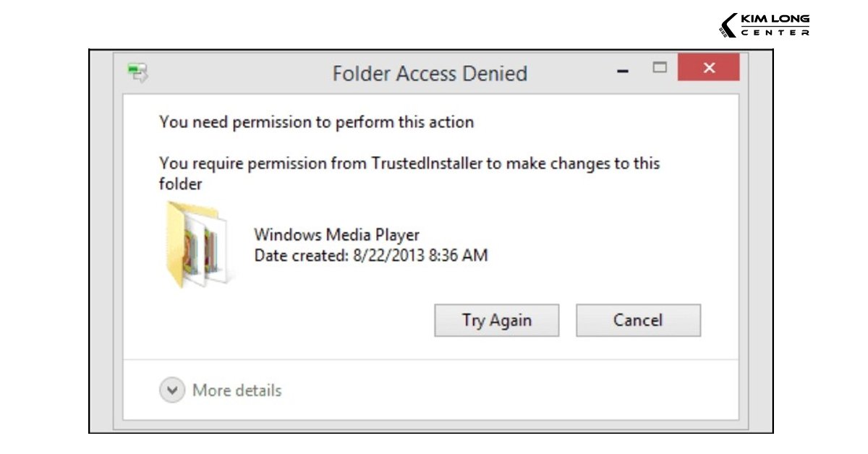Click the CENTER text under the logo

pos(775,33)
